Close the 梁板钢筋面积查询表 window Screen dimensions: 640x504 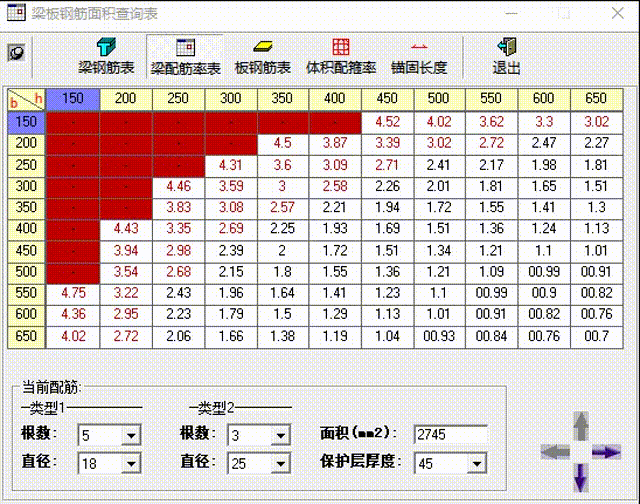pyautogui.click(x=618, y=13)
